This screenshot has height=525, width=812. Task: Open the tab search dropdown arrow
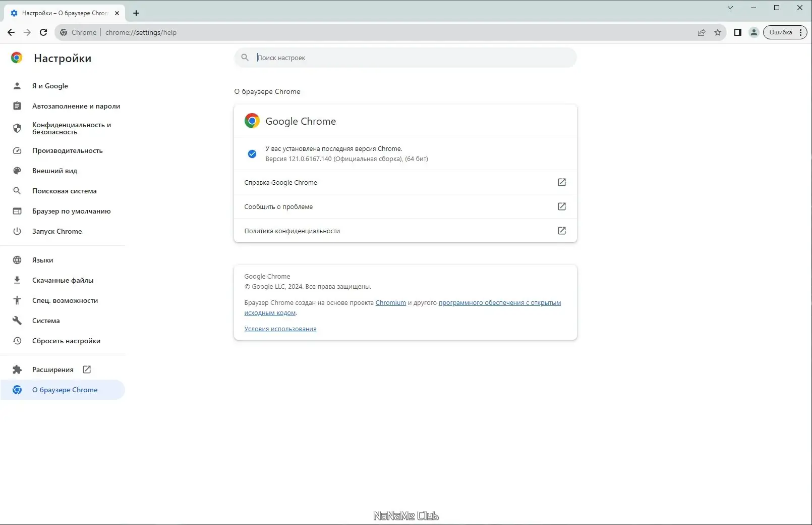[x=730, y=8]
